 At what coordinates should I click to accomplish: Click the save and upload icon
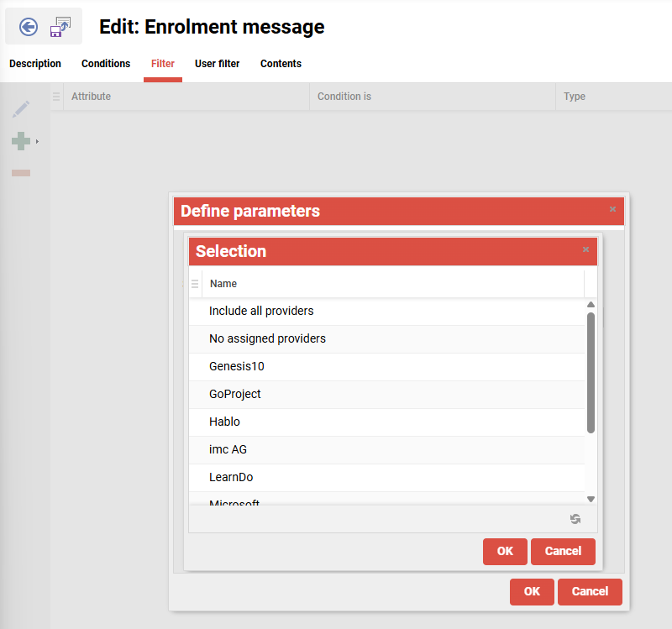60,27
